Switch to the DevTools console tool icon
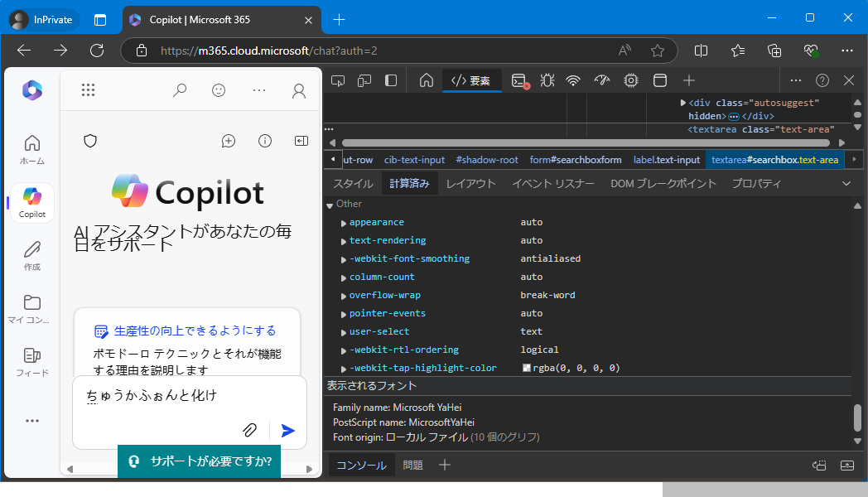This screenshot has width=868, height=497. click(x=519, y=81)
